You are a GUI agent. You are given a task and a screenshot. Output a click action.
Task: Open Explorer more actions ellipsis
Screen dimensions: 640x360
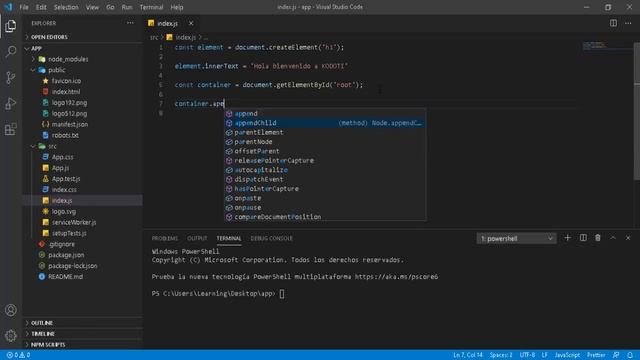pos(130,23)
